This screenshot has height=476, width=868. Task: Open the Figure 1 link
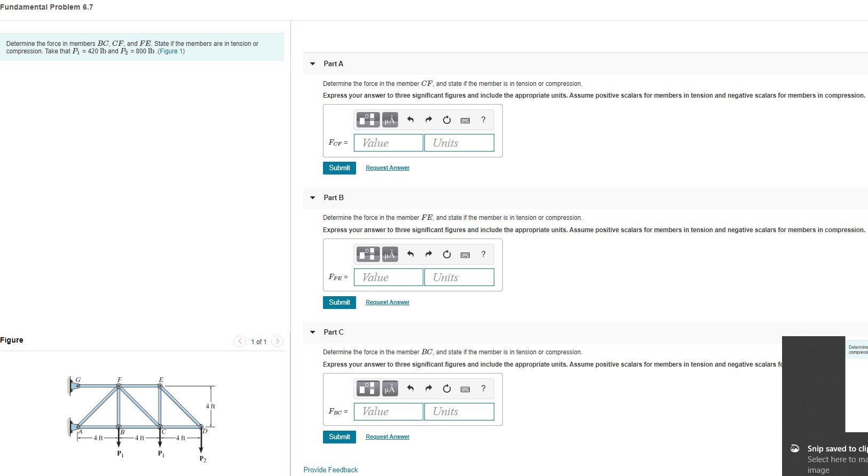point(171,51)
